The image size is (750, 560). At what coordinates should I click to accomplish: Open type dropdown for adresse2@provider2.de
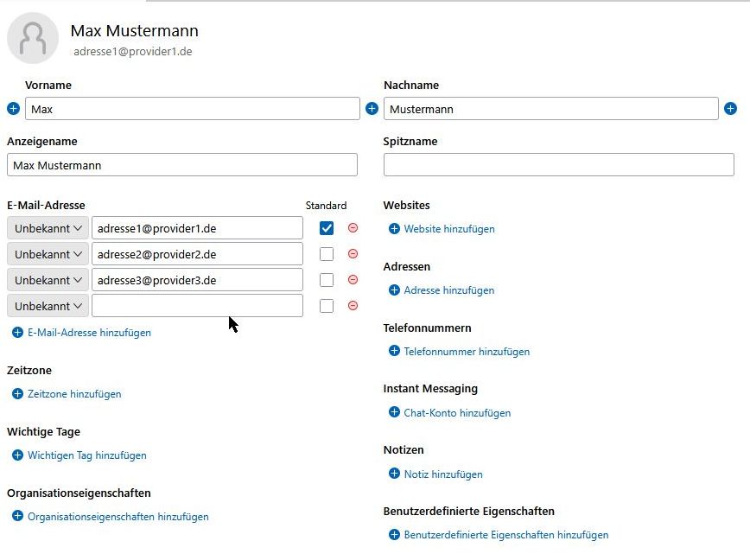coord(48,254)
